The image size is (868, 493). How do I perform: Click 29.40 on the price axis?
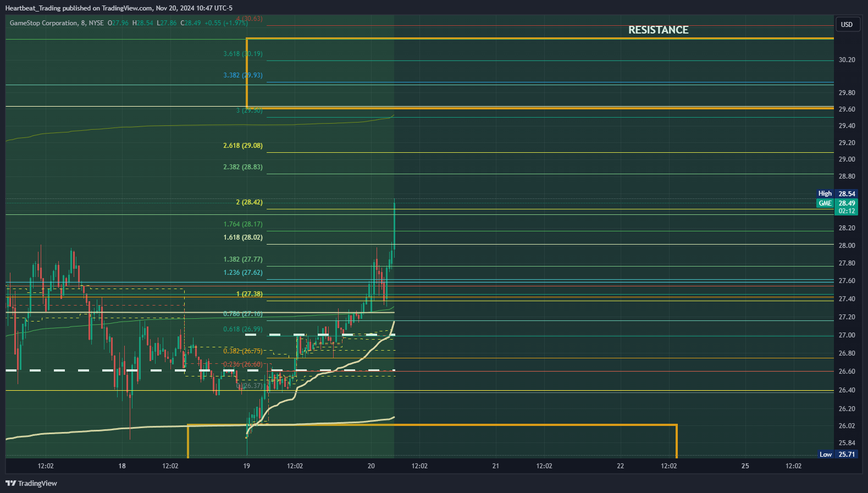(x=847, y=126)
